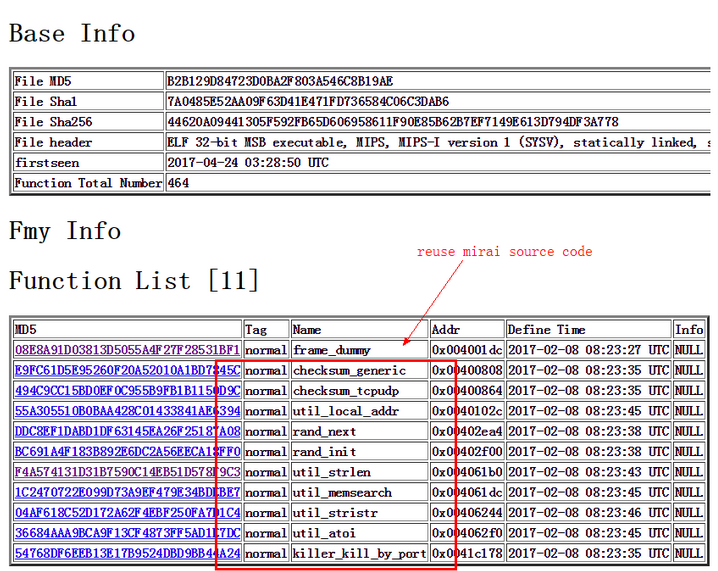718x571 pixels.
Task: Click the MD5 column header
Action: point(128,329)
